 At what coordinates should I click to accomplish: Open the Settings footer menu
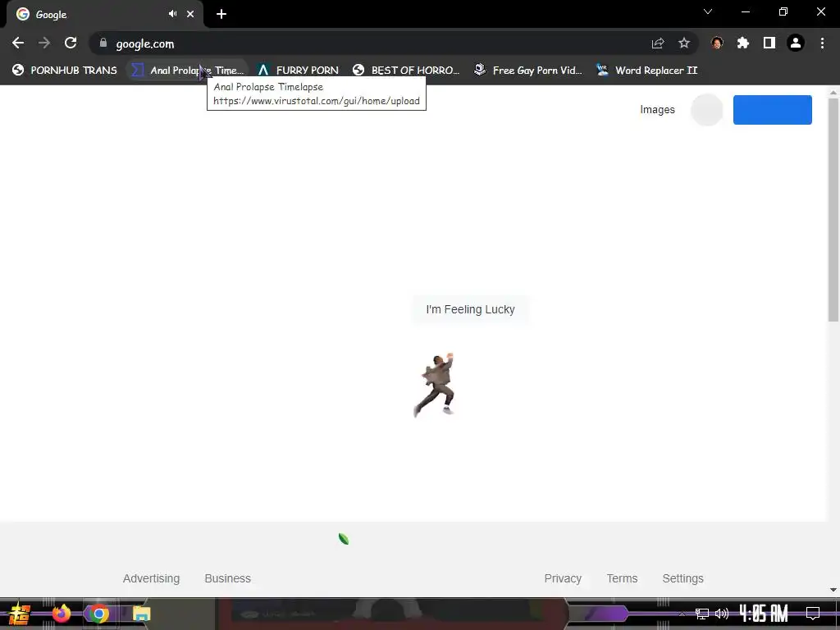pos(683,578)
